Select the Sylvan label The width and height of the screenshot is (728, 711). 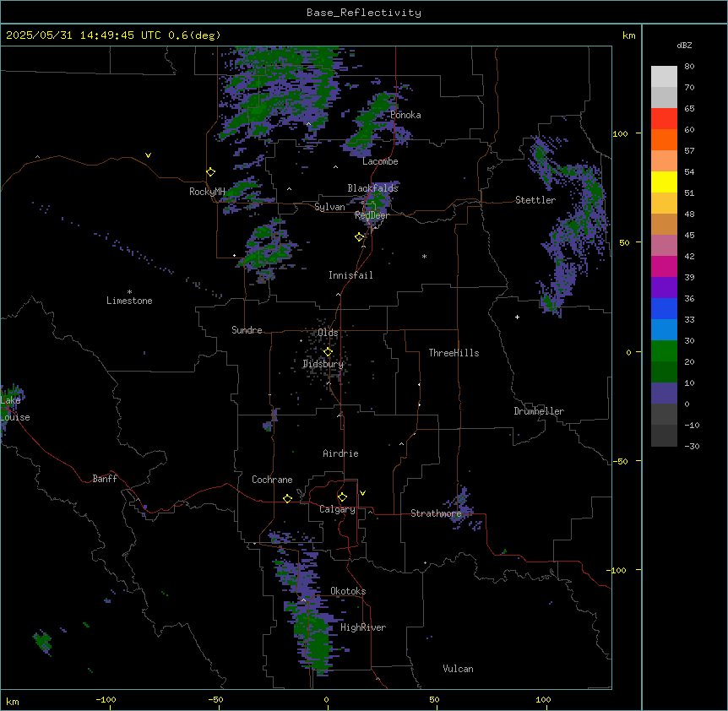point(329,207)
